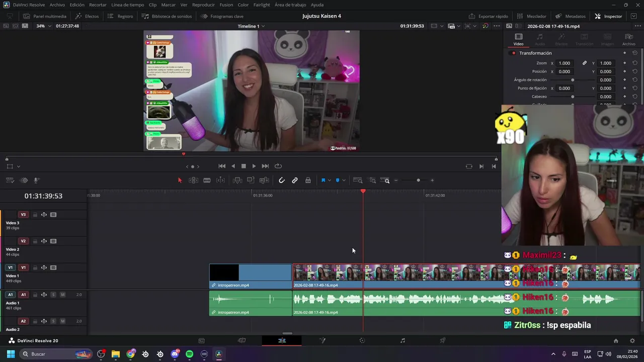Open the Reproducir menu

coord(203,5)
